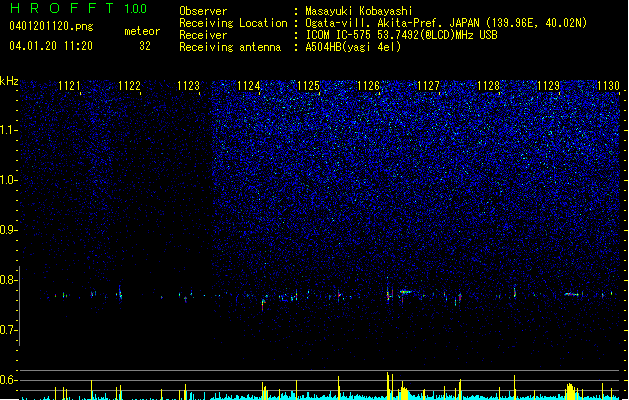The image size is (629, 400).
Task: Click the 0.8 kHz frequency label
Action: click(8, 280)
